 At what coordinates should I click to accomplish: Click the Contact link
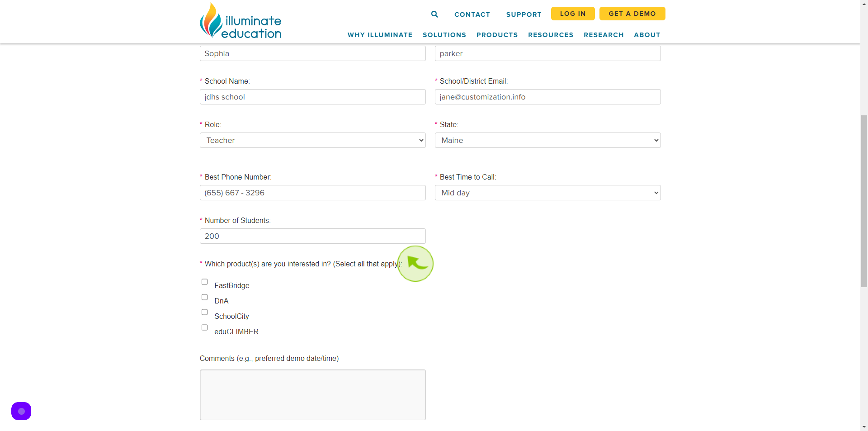(472, 14)
